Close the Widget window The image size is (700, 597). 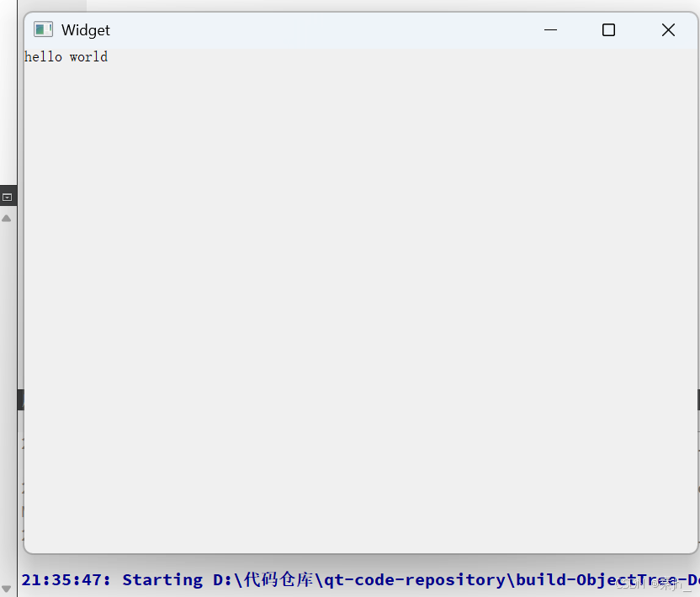coord(668,30)
